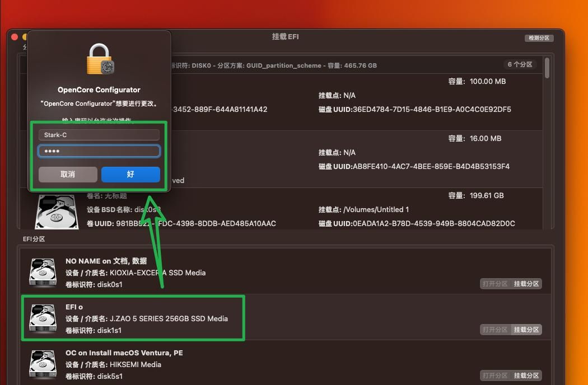
Task: Click the disk UUID ending in A0C4C0E92DF5
Action: click(415, 110)
